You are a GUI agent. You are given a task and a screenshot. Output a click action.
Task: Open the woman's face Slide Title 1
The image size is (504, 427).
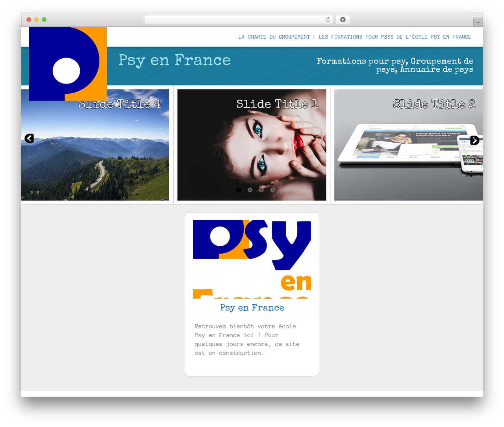click(252, 145)
